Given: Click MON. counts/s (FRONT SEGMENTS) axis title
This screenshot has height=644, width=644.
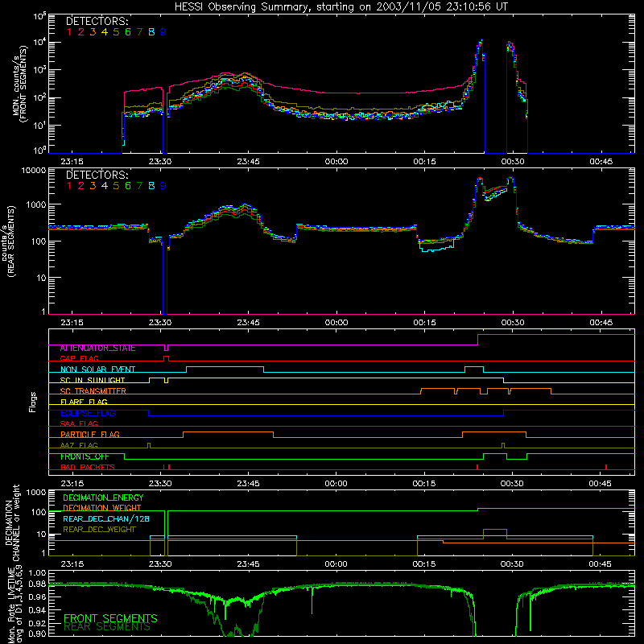Looking at the screenshot, I should (20, 85).
